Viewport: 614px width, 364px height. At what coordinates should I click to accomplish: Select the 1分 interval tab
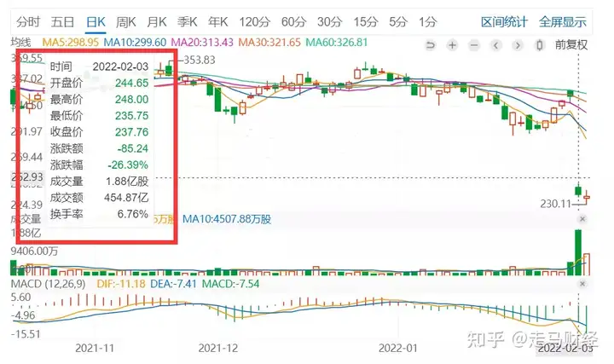pos(427,22)
